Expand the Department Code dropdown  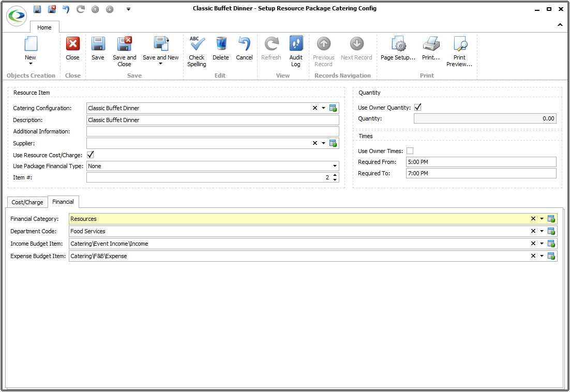[x=542, y=231]
